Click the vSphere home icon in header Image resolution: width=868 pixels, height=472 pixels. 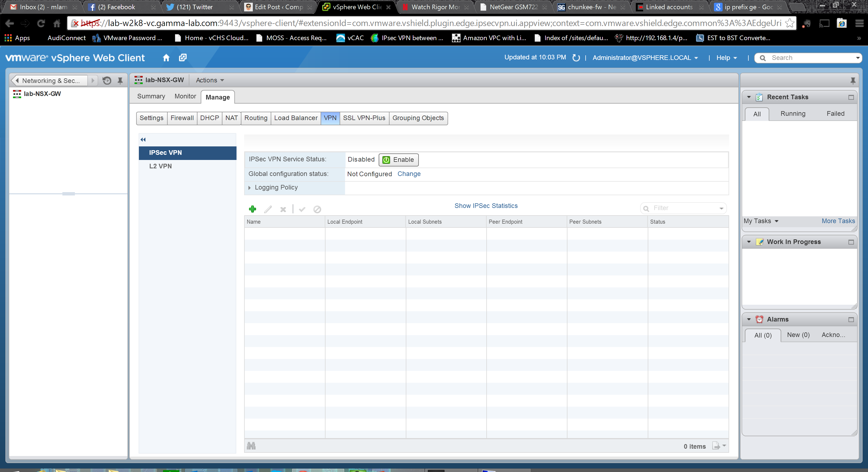click(166, 57)
